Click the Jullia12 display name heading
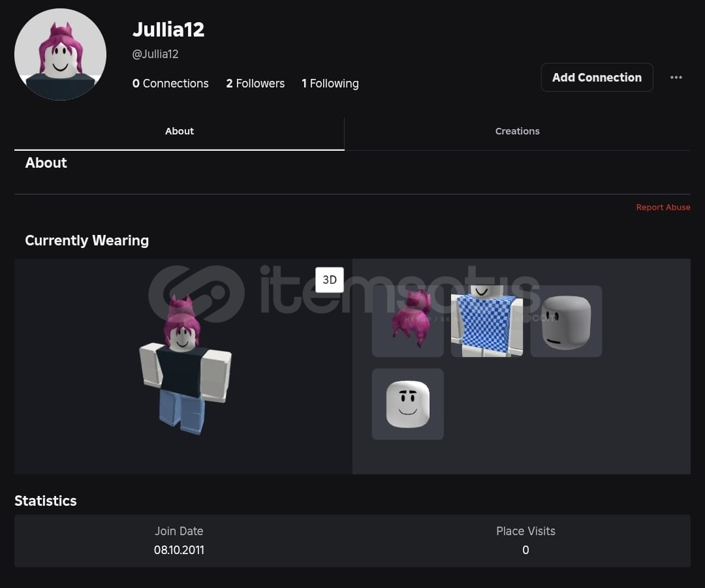Screen dimensions: 705x588 tap(168, 29)
